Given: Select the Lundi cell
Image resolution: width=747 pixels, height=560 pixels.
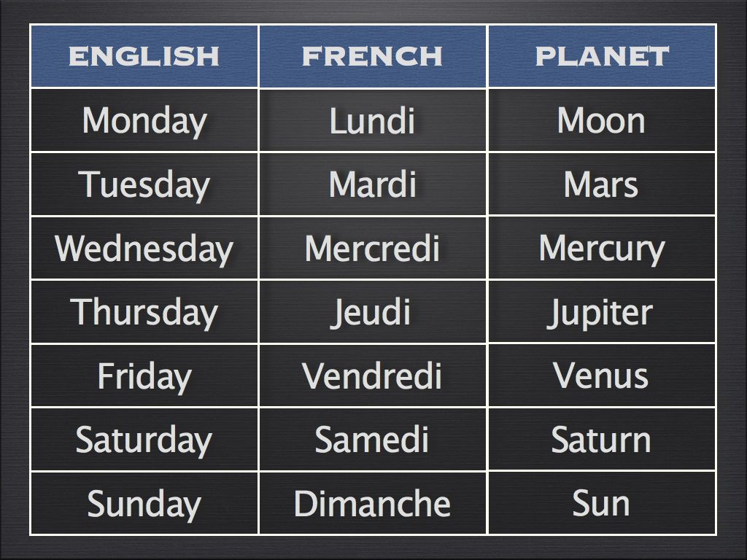Looking at the screenshot, I should 373,120.
